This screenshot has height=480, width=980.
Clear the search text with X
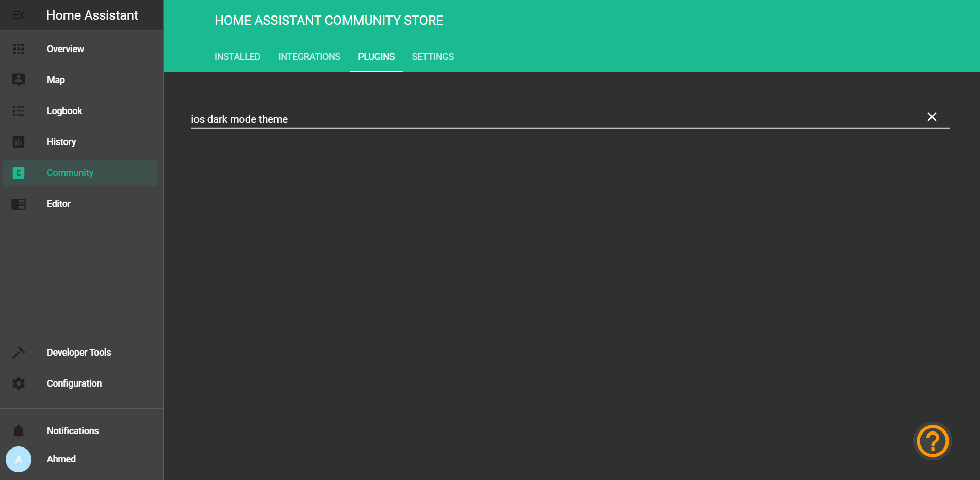[932, 117]
